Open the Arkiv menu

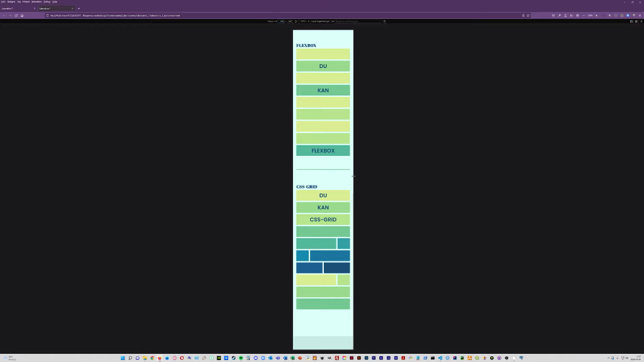[3, 2]
